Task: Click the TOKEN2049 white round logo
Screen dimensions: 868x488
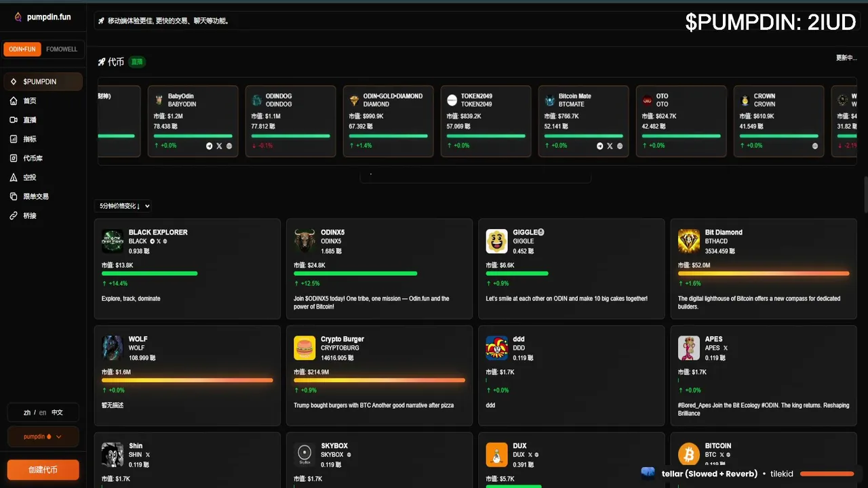Action: click(452, 100)
